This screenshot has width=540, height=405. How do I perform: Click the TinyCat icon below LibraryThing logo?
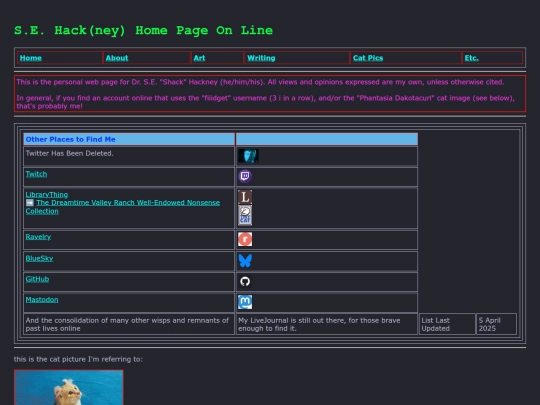click(245, 215)
